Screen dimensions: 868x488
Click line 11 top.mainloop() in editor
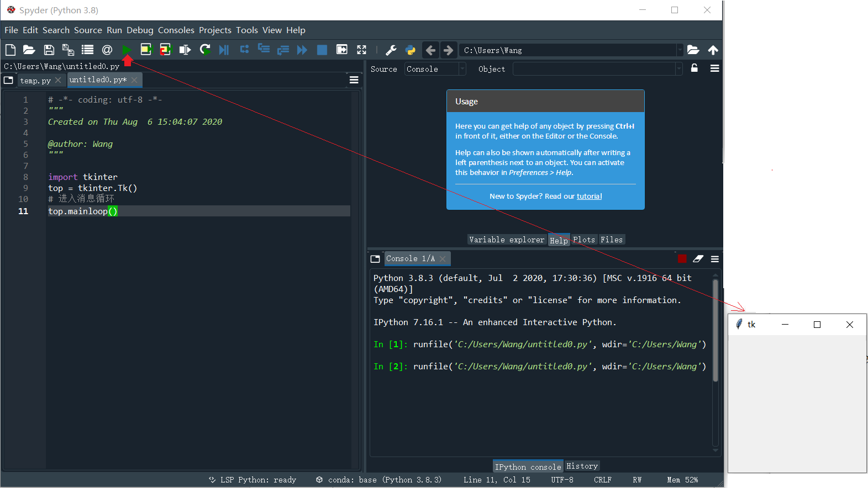pos(199,211)
